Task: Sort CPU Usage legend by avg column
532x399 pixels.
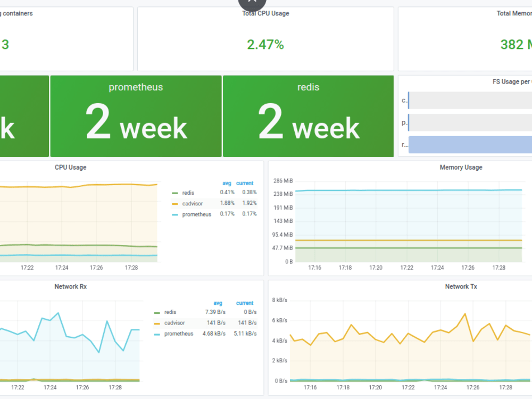Action: click(227, 183)
